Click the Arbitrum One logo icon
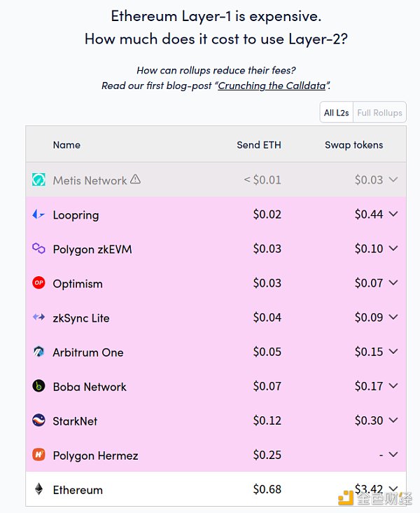The image size is (420, 513). tap(38, 351)
